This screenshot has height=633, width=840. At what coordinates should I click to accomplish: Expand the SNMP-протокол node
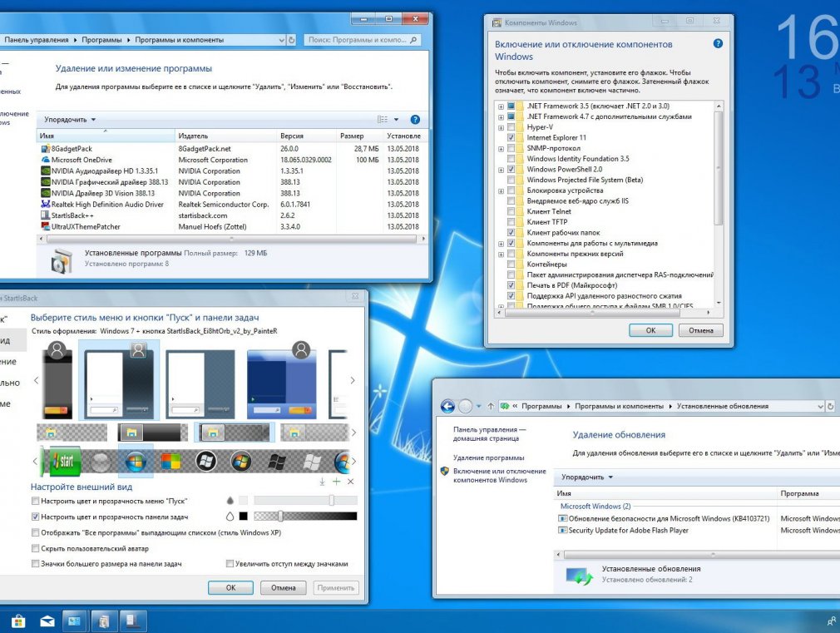(501, 149)
